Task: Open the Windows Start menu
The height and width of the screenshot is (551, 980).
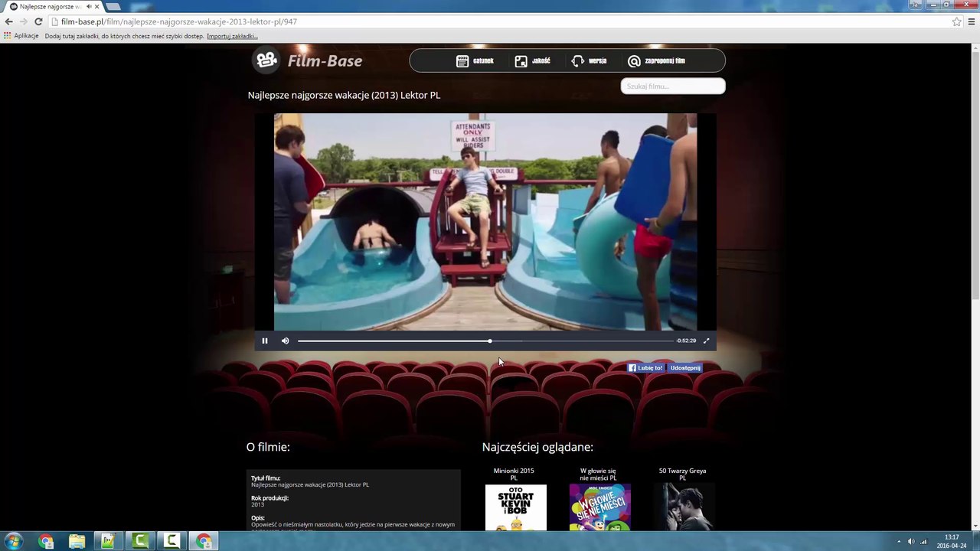Action: pyautogui.click(x=13, y=541)
